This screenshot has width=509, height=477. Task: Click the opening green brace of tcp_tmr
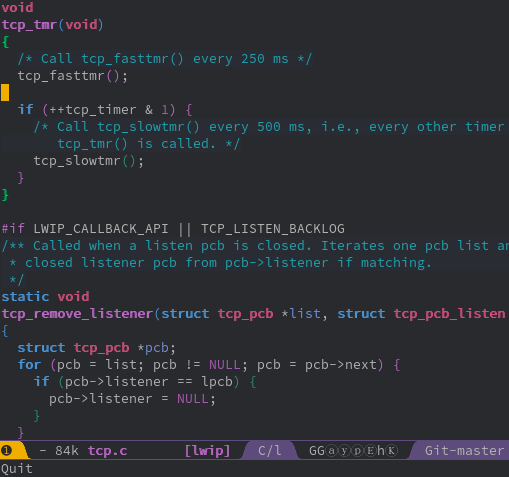click(5, 42)
